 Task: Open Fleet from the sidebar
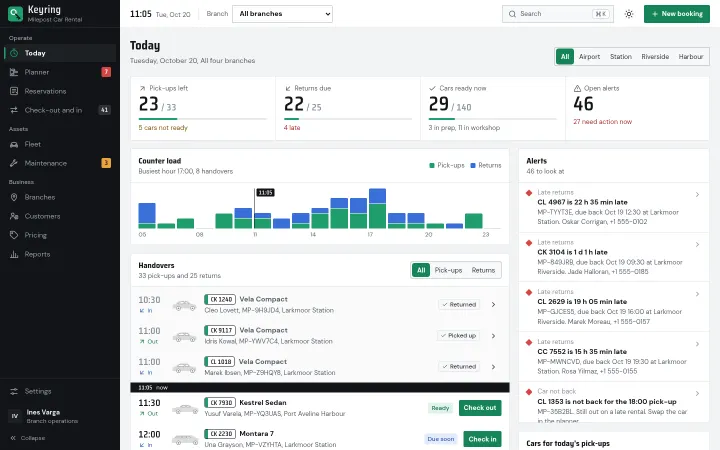click(x=60, y=144)
